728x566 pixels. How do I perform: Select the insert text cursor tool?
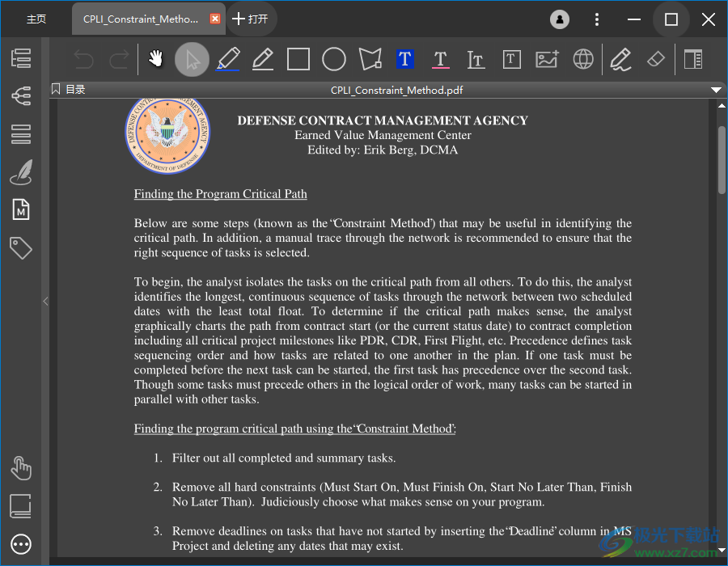(476, 59)
